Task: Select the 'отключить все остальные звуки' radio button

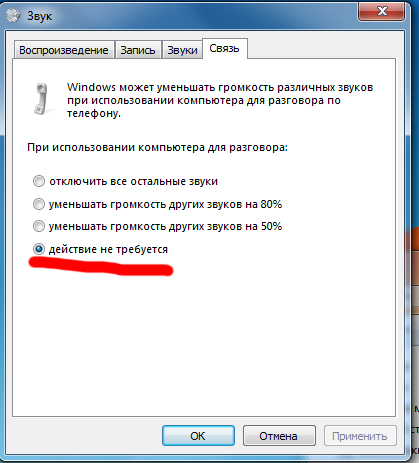Action: click(x=39, y=181)
